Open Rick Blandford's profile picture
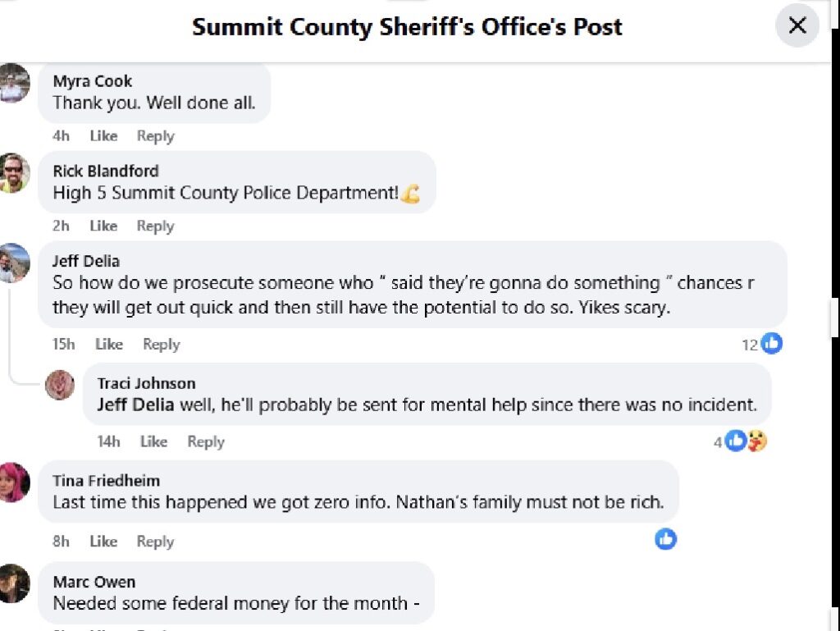The height and width of the screenshot is (631, 840). pos(15,173)
